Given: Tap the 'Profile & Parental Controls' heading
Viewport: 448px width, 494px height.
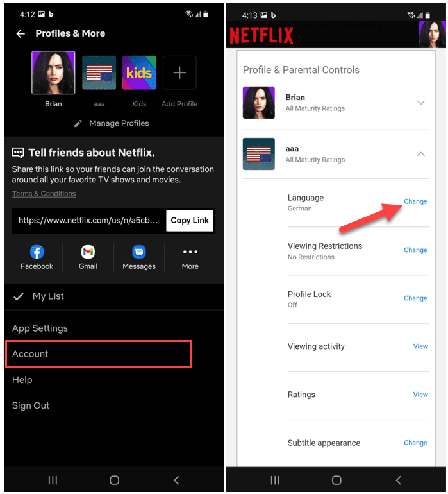Looking at the screenshot, I should 301,70.
